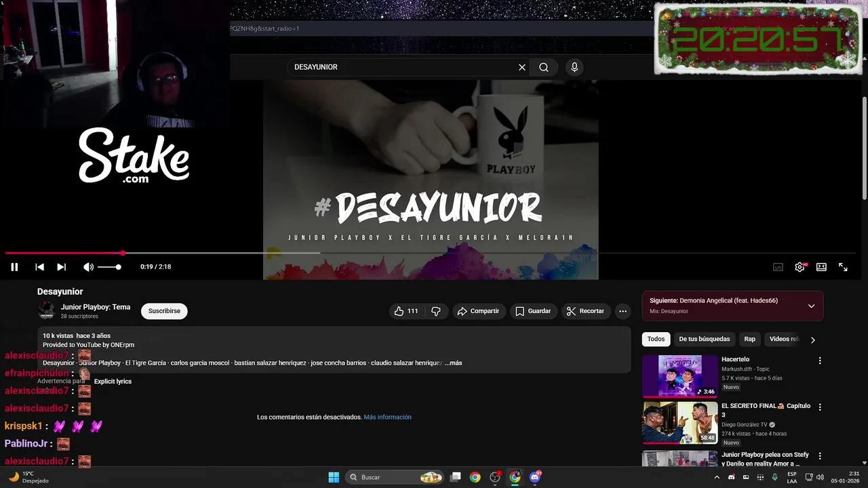Open Chrome from the taskbar

475,477
